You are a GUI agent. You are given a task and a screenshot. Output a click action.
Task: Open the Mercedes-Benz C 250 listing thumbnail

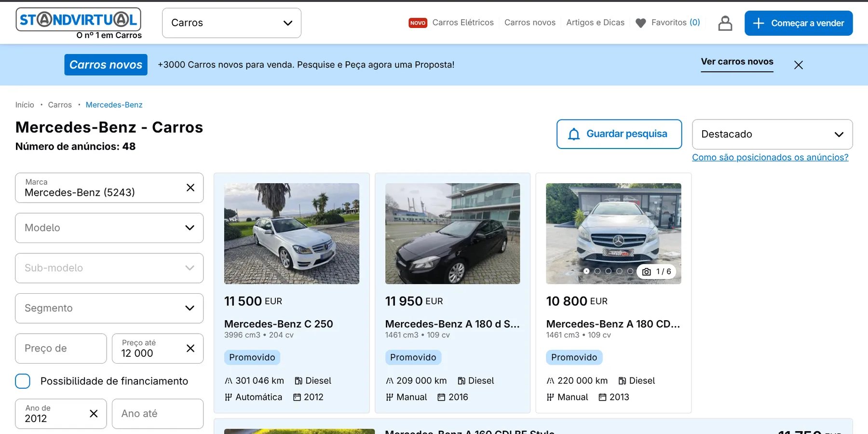(291, 233)
